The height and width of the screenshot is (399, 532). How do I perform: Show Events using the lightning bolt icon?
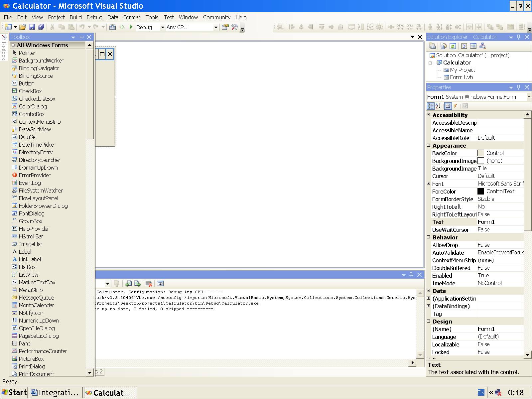(x=456, y=106)
